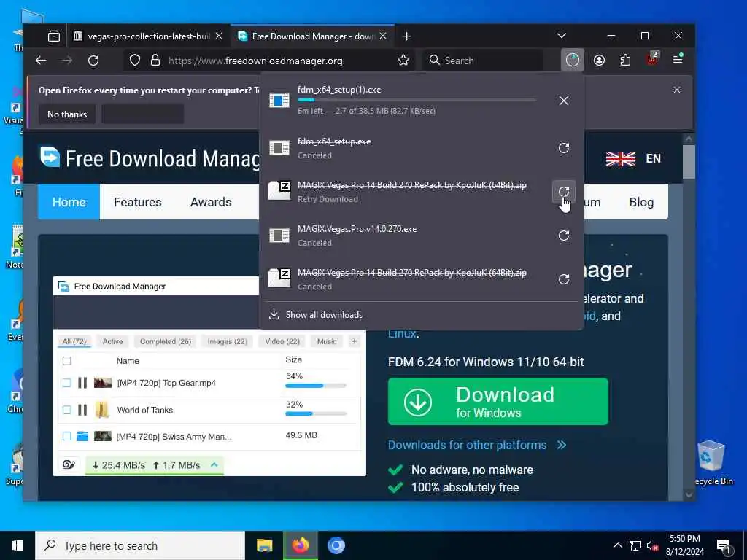Image resolution: width=747 pixels, height=560 pixels.
Task: Retry the canceled fdm_x64_setup.exe download
Action: click(x=564, y=148)
